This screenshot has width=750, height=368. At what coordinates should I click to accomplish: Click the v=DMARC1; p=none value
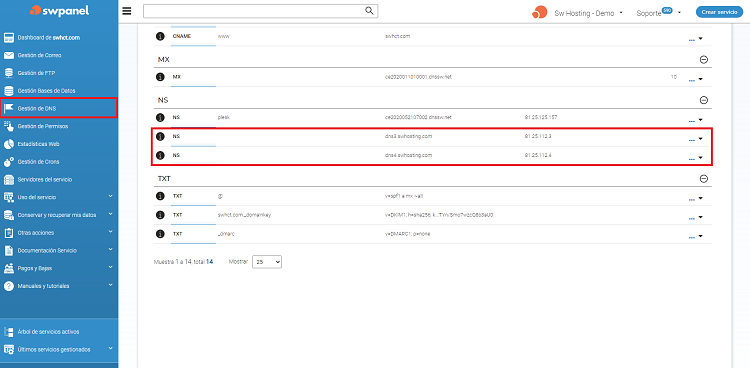pyautogui.click(x=409, y=234)
